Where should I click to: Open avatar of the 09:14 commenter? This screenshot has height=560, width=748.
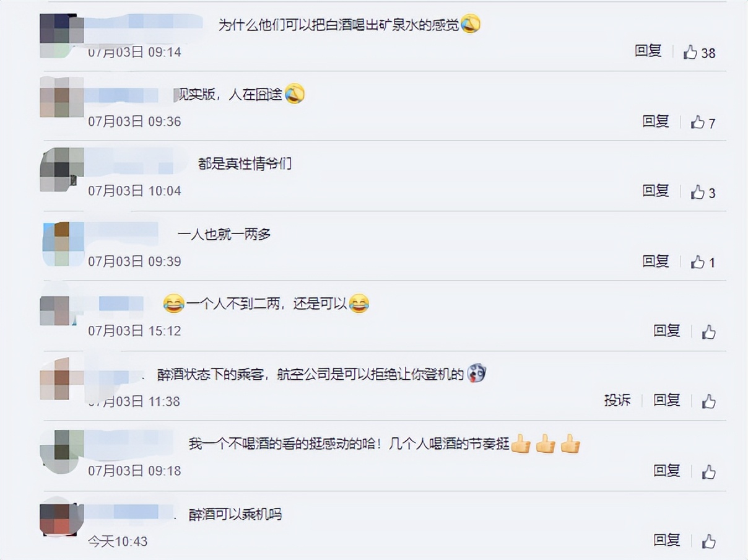pos(61,35)
